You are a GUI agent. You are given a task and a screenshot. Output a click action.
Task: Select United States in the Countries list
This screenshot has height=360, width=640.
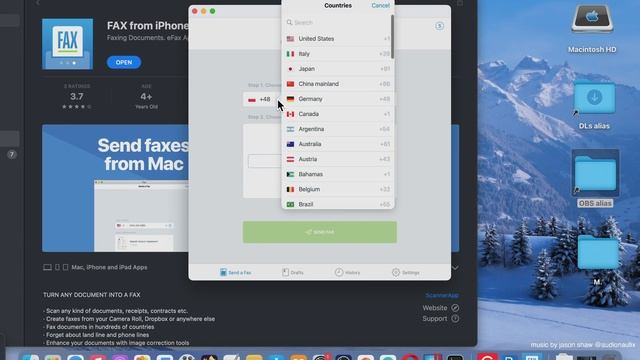[x=338, y=39]
